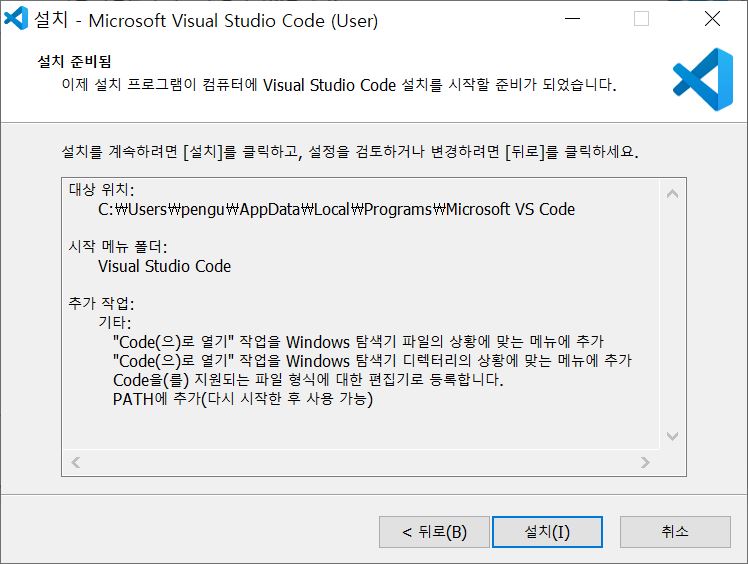Click the horizontal scroll right arrow

pyautogui.click(x=645, y=462)
